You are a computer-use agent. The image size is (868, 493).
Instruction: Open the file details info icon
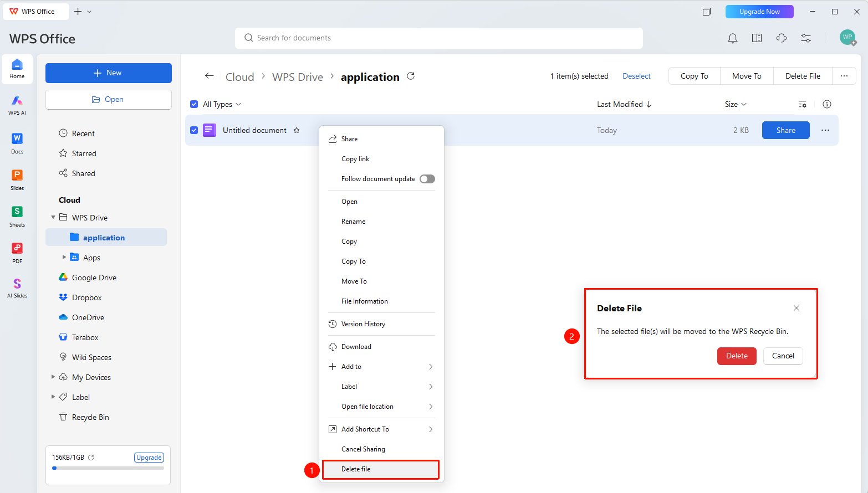[827, 104]
